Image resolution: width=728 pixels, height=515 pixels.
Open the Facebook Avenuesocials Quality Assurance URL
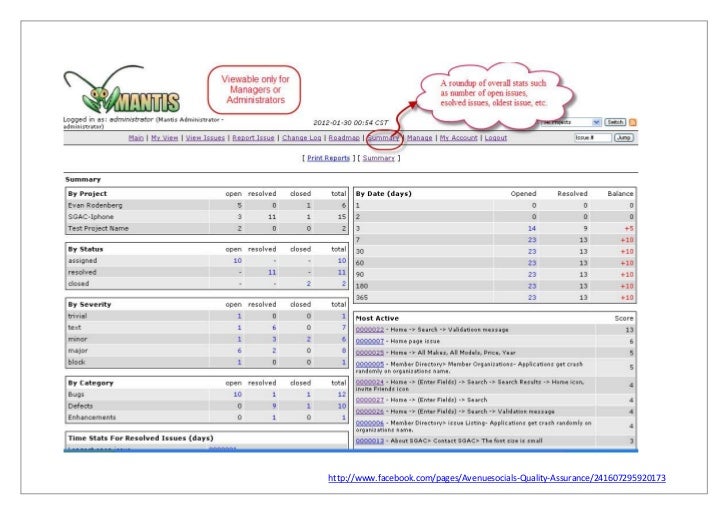pos(497,478)
